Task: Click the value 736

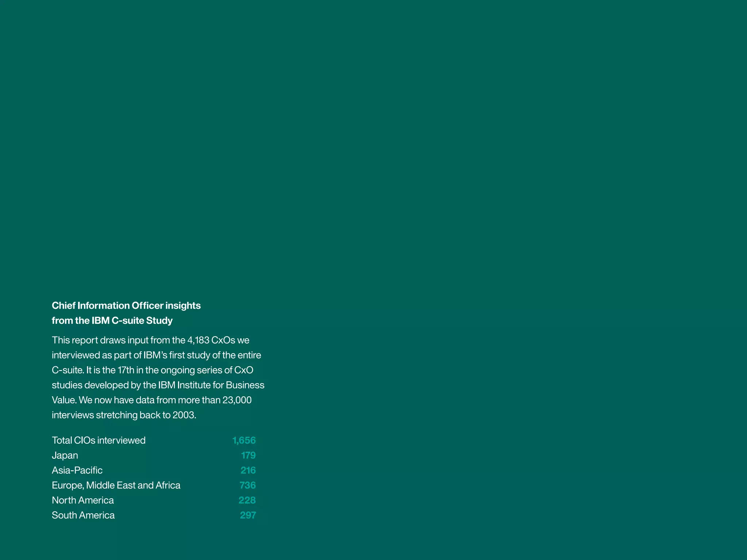Action: point(247,485)
